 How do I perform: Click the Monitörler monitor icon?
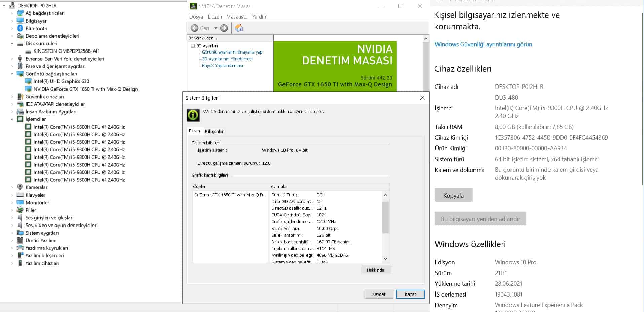(20, 202)
